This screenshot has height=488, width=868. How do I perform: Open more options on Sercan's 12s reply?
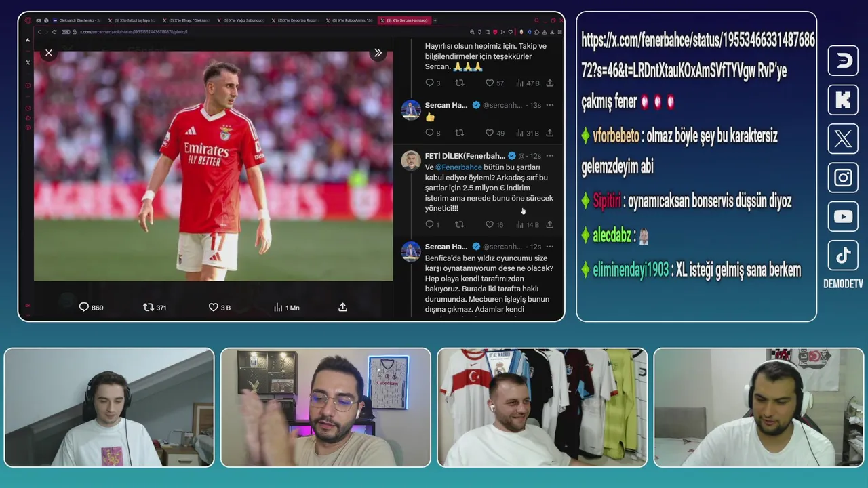point(549,247)
